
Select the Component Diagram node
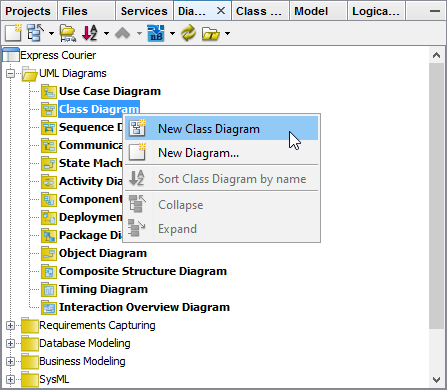click(91, 199)
